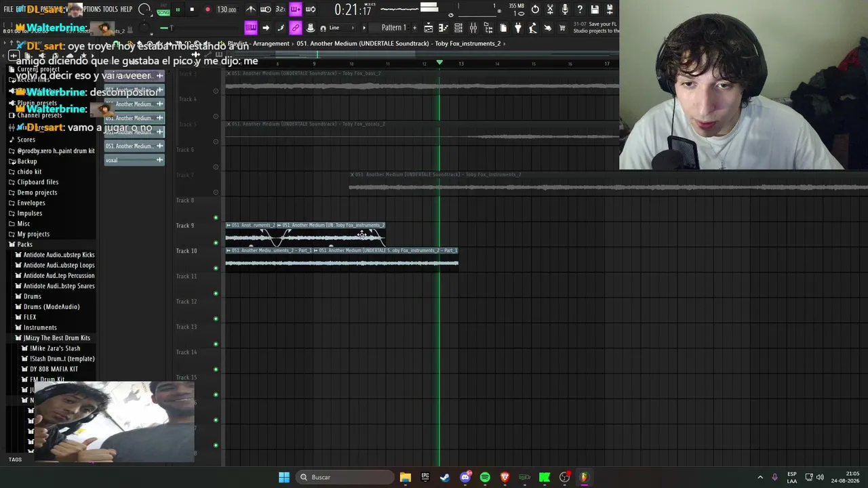The width and height of the screenshot is (868, 488).
Task: Open Epic Games Launcher from taskbar
Action: click(x=425, y=477)
